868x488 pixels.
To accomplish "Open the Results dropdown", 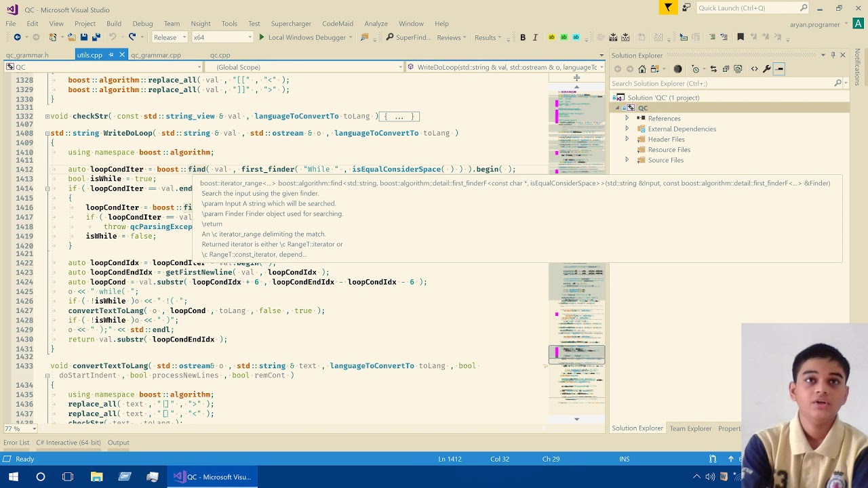I will click(488, 37).
